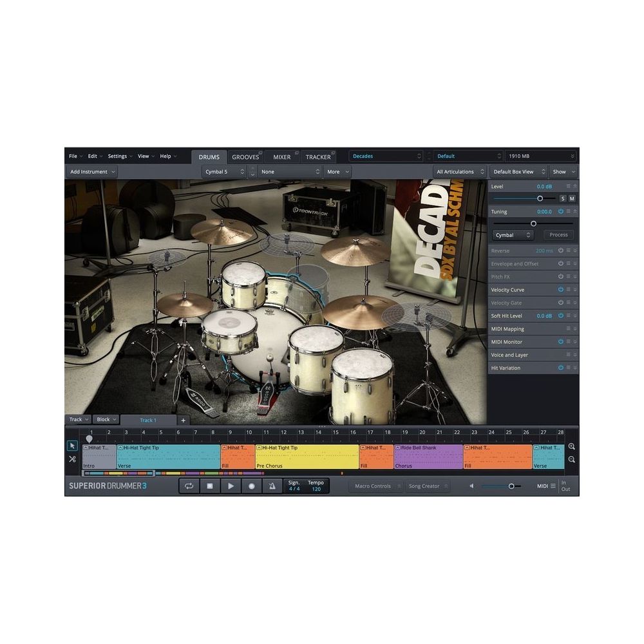
Task: Select the arrow selection tool beside the timeline
Action: point(73,445)
